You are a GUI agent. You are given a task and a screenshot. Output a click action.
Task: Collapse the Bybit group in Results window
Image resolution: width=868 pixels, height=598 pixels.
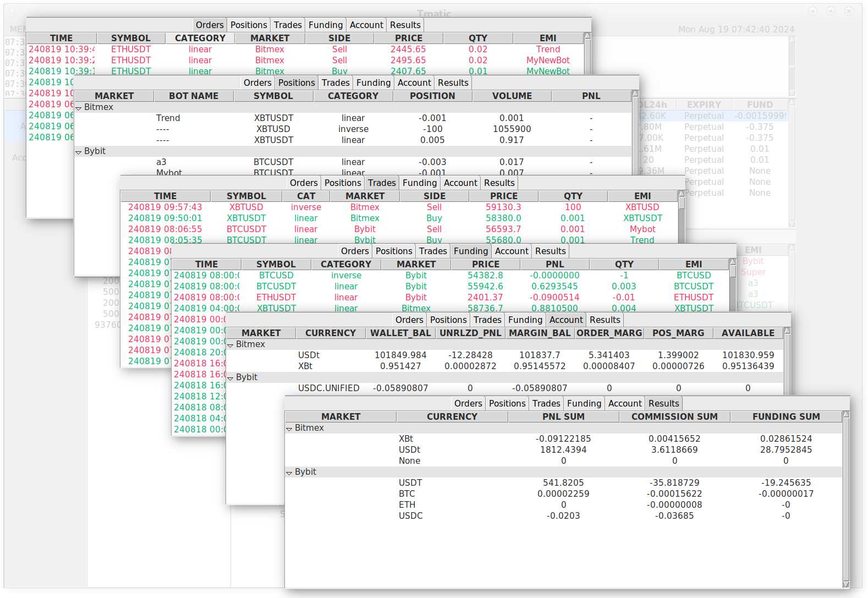289,473
